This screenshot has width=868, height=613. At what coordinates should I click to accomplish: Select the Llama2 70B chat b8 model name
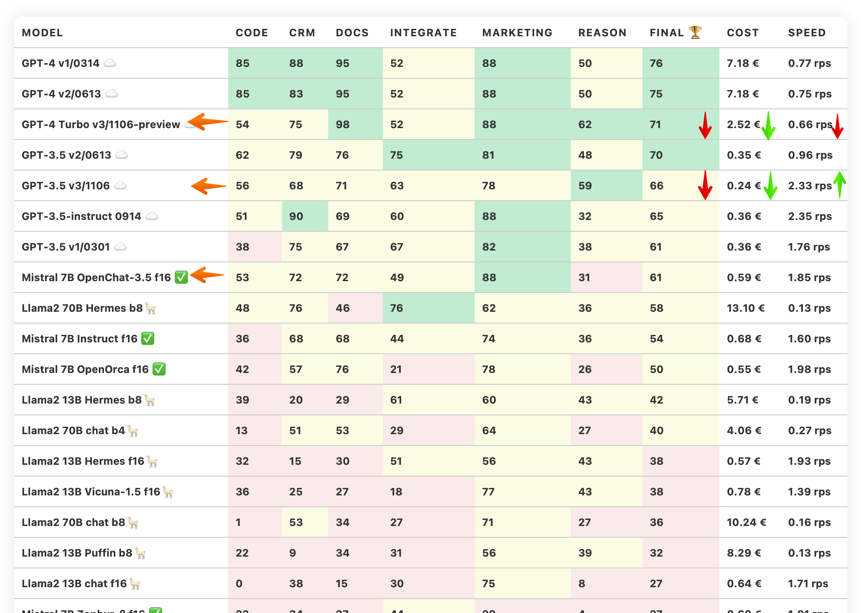73,522
